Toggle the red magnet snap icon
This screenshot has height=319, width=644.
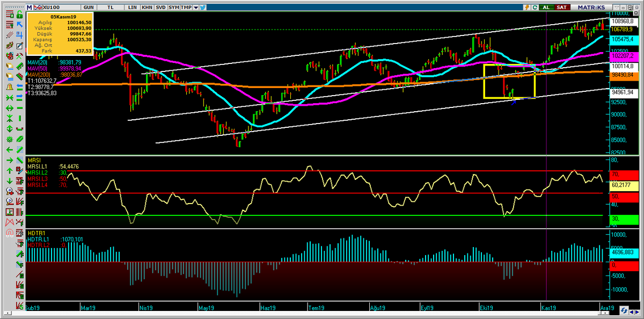tap(10, 233)
